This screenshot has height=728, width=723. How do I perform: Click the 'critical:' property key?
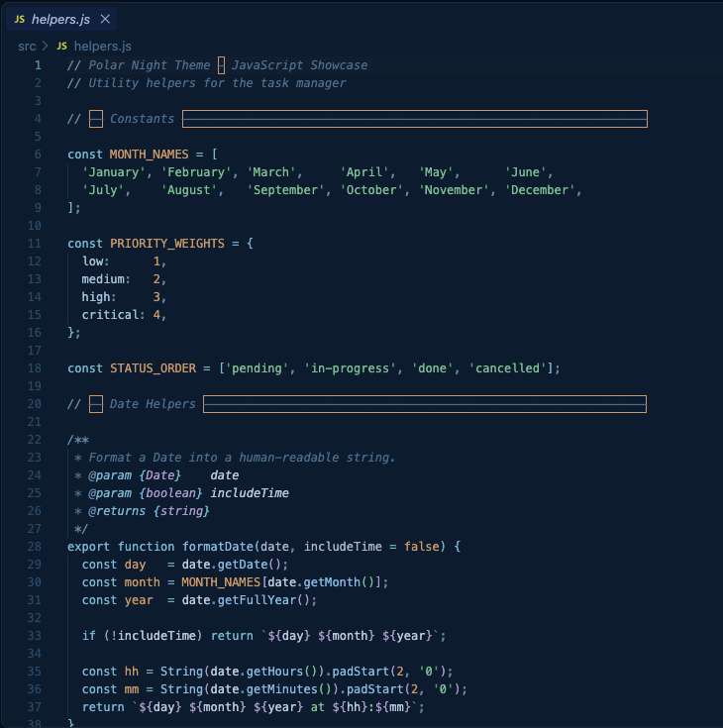pos(113,315)
